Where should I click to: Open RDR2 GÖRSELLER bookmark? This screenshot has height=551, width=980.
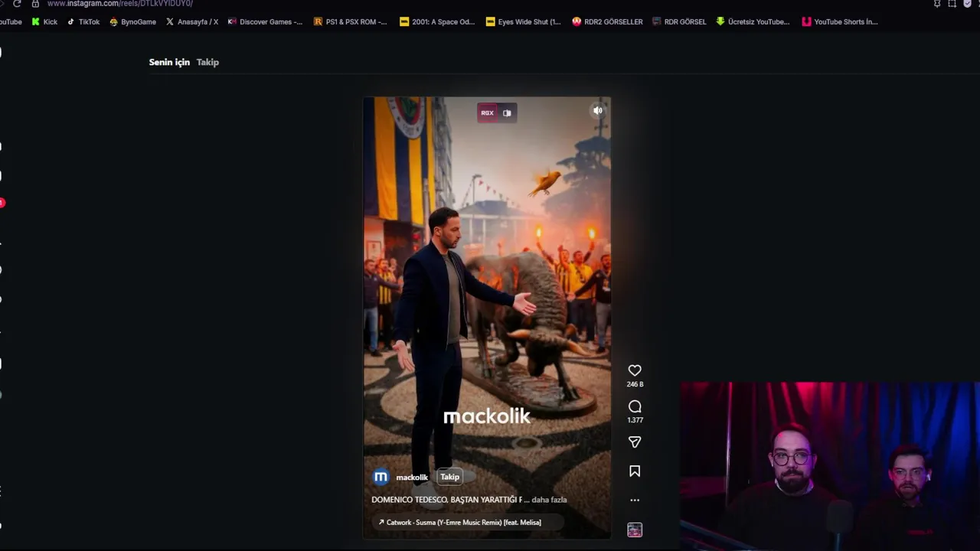point(607,21)
